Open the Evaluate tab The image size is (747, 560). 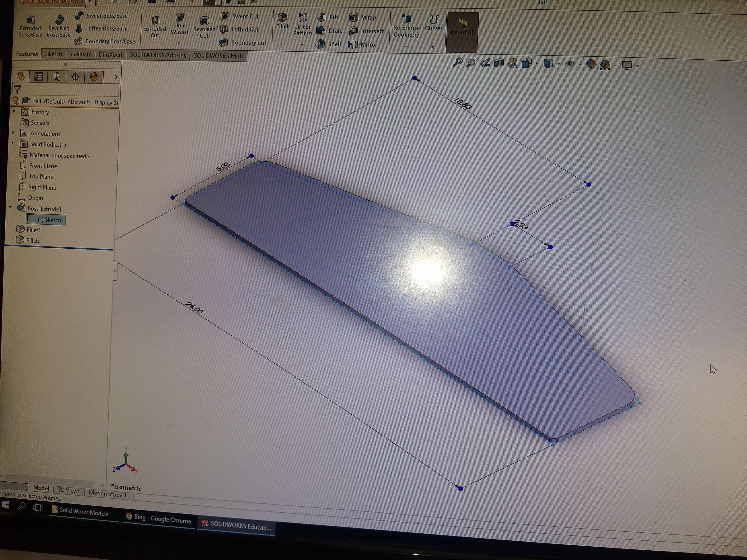click(x=81, y=54)
